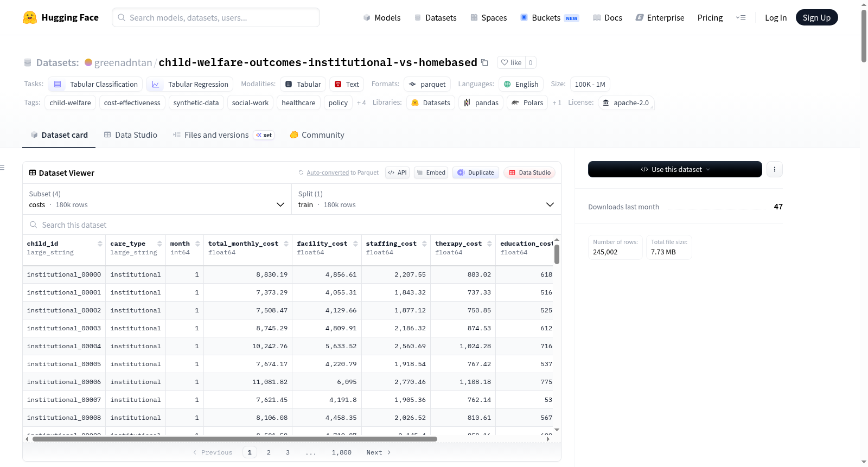868x467 pixels.
Task: Focus the main search models field
Action: [216, 17]
